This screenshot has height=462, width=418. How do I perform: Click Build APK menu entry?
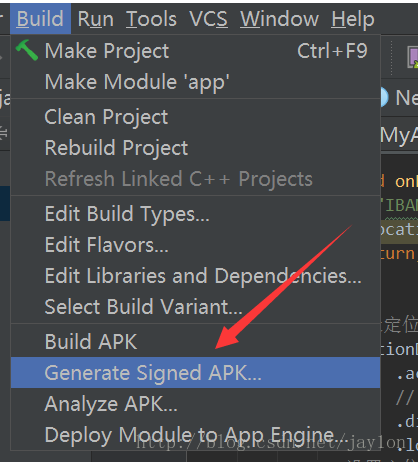[x=195, y=342]
